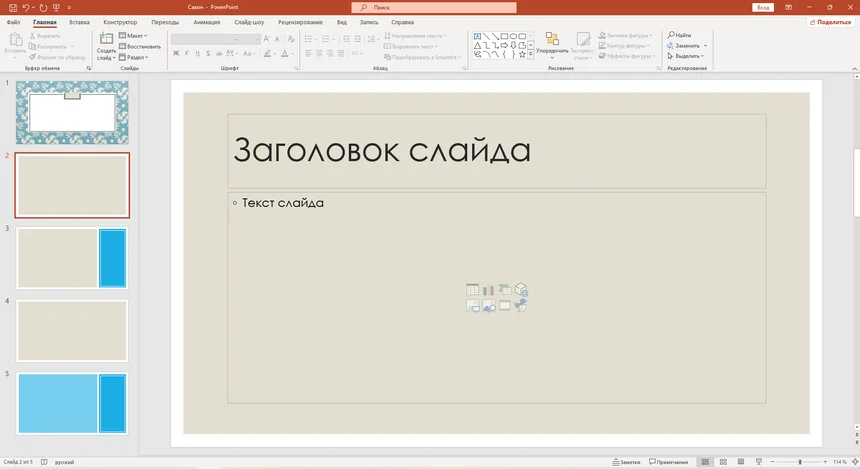
Task: Insert picture from device in the placeholder
Action: (472, 306)
